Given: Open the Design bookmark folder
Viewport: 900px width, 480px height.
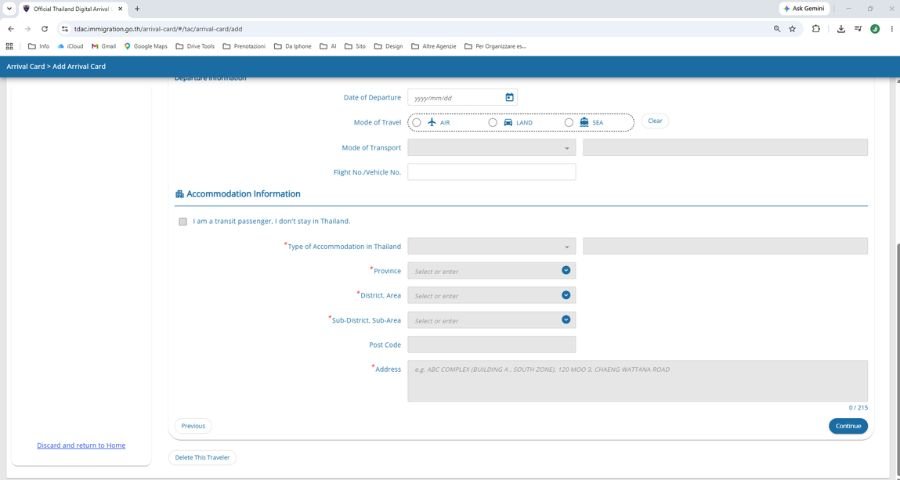Looking at the screenshot, I should (x=389, y=46).
